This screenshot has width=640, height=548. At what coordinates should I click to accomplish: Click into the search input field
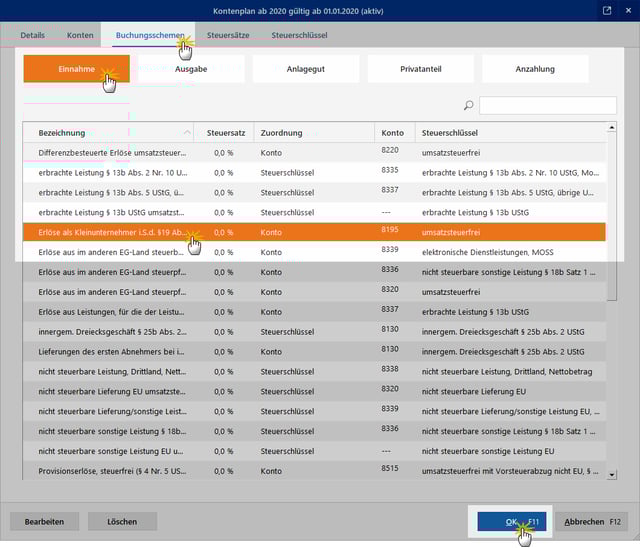pos(547,105)
